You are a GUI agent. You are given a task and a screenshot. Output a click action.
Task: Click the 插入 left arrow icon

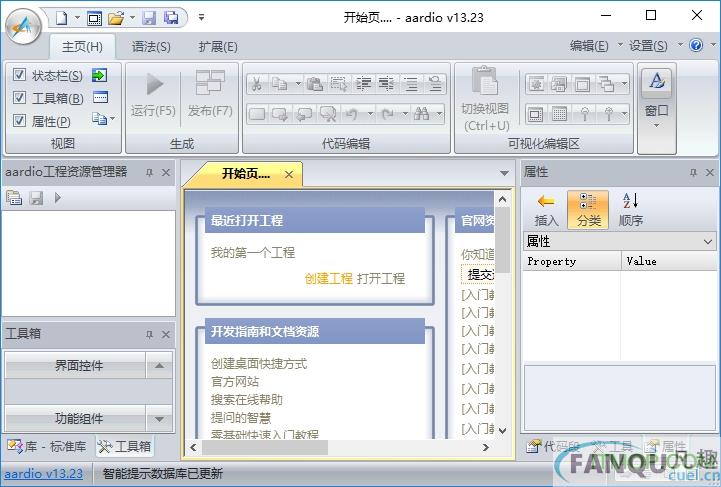pos(546,202)
